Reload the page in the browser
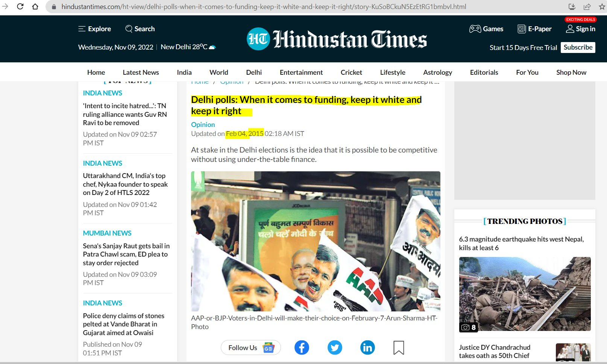This screenshot has height=364, width=607. pyautogui.click(x=20, y=6)
